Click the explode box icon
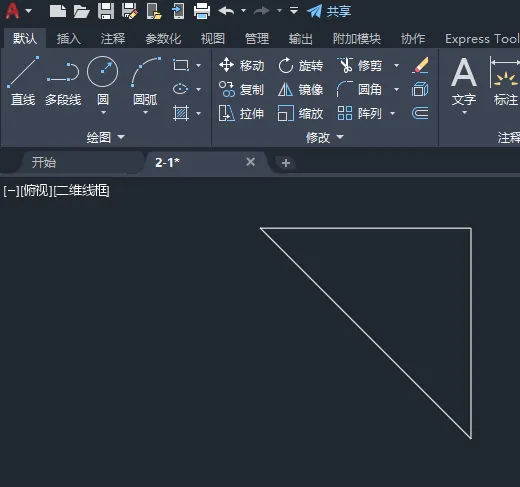This screenshot has width=520, height=487. pyautogui.click(x=420, y=89)
